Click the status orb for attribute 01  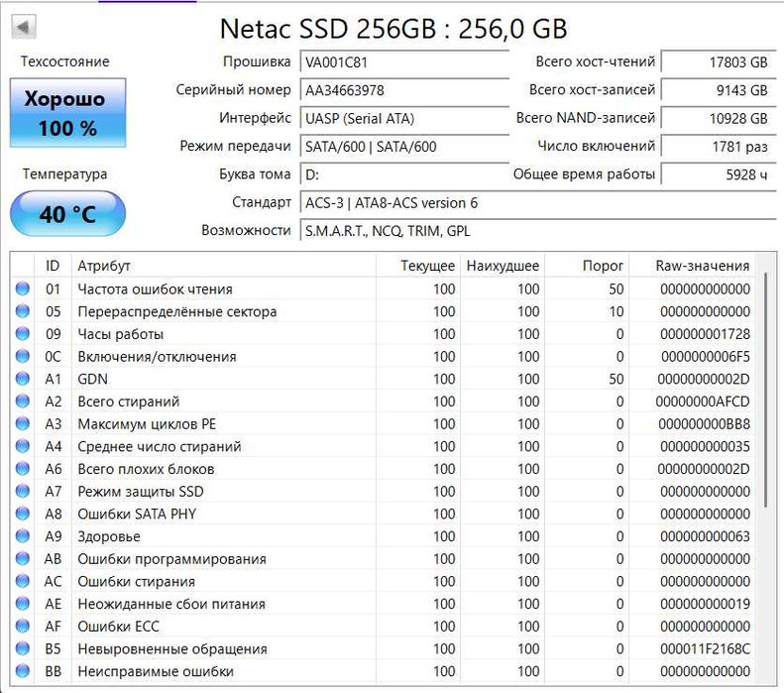click(x=23, y=289)
